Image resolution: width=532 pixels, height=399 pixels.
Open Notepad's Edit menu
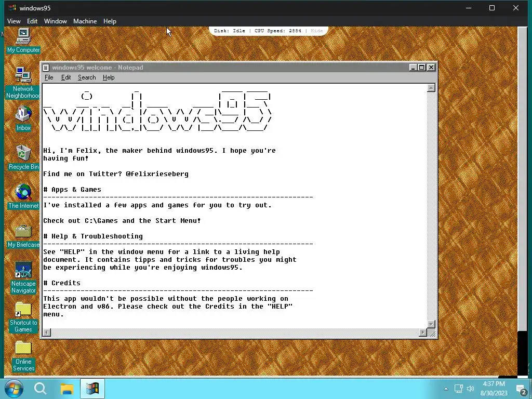tap(66, 77)
